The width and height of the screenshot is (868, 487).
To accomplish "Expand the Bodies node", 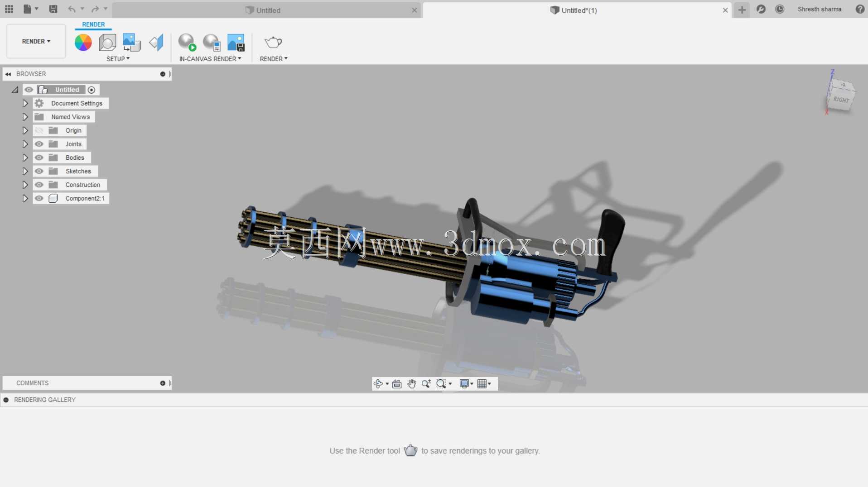I will (25, 158).
